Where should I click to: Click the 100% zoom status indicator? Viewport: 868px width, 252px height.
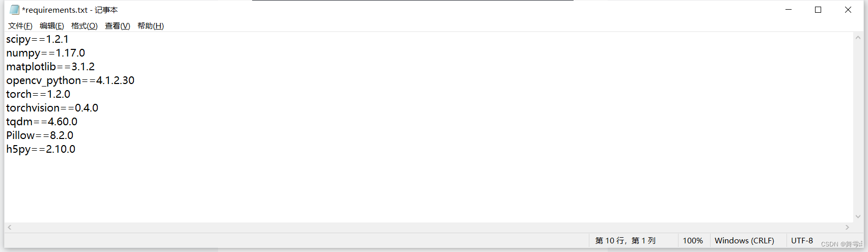pyautogui.click(x=693, y=241)
